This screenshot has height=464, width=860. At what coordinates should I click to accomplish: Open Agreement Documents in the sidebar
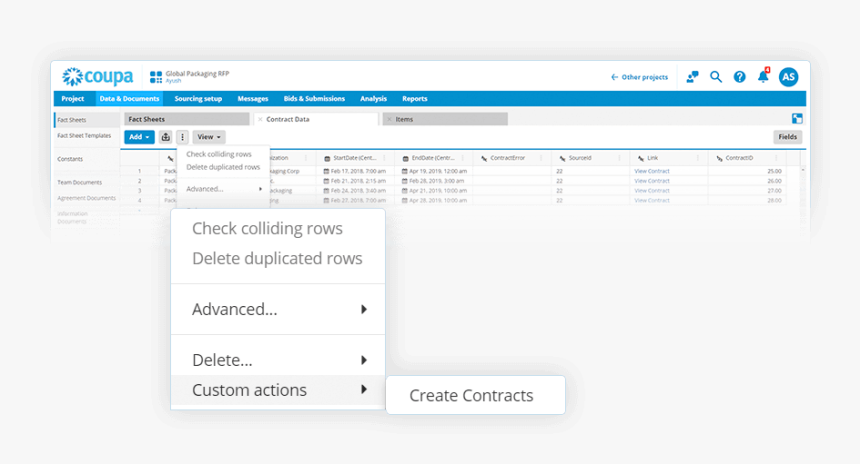click(87, 198)
